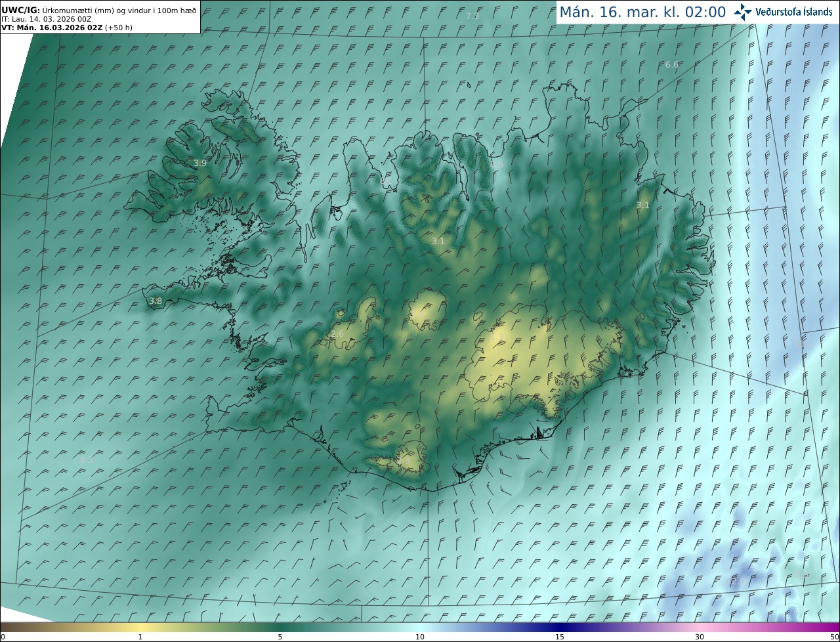
Task: Click the '10' tick on colour scale
Action: coord(420,637)
